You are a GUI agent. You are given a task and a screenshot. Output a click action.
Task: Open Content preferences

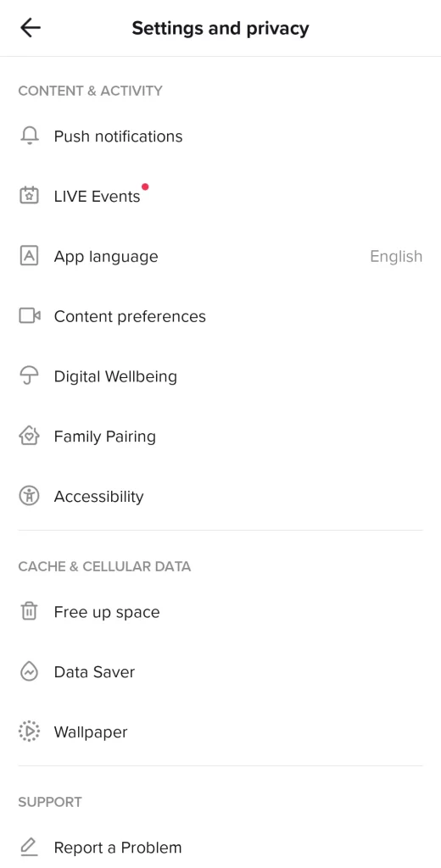220,316
